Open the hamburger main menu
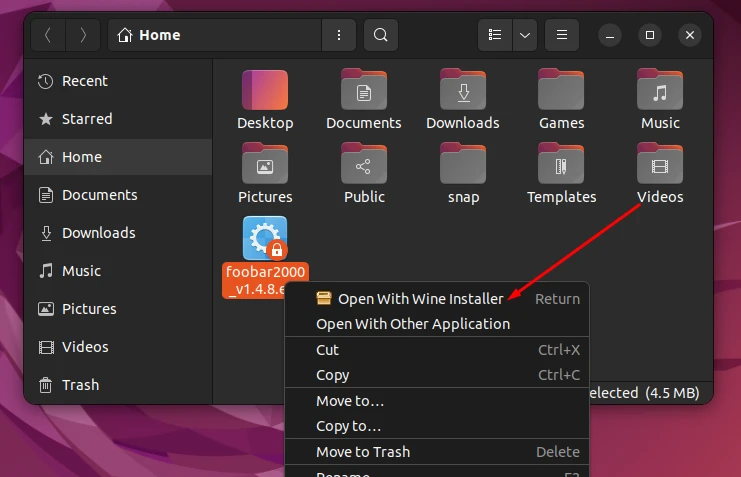 (x=562, y=35)
